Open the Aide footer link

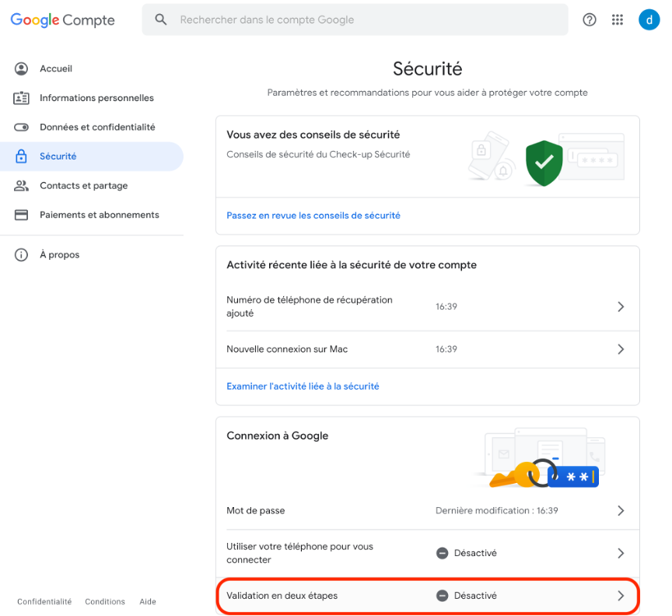pos(148,601)
